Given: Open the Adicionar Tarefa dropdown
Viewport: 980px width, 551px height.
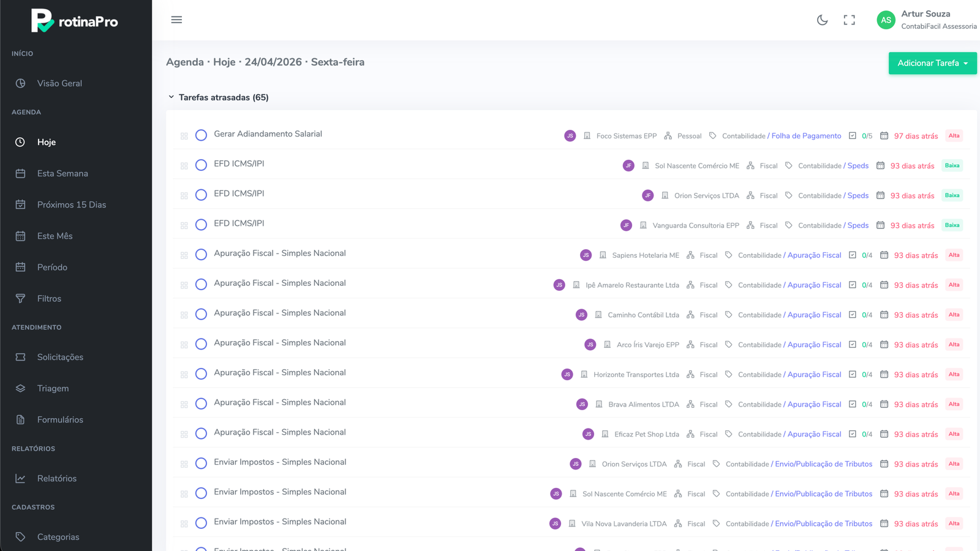Looking at the screenshot, I should tap(932, 63).
